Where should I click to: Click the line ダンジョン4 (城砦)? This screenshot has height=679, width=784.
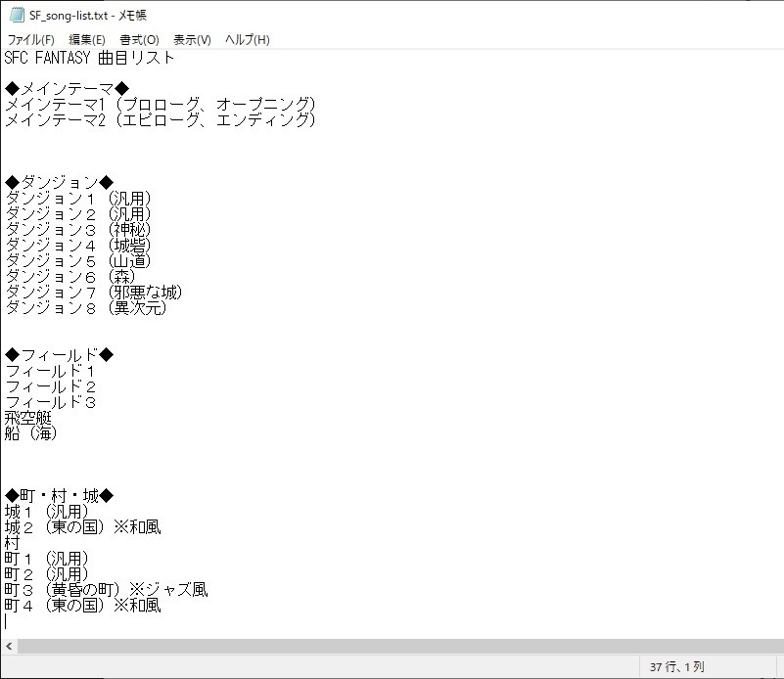pyautogui.click(x=77, y=245)
